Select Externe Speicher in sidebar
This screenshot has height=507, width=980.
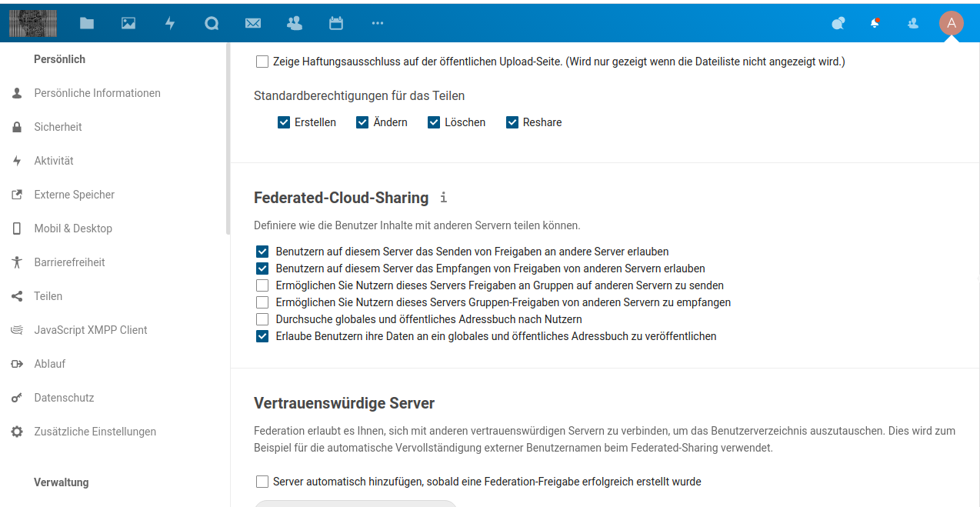74,195
